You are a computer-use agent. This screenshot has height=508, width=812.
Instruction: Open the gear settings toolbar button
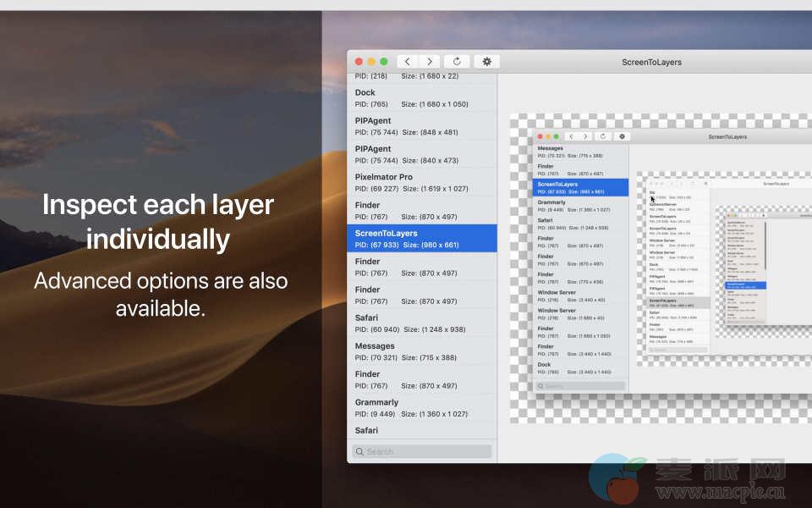coord(486,62)
